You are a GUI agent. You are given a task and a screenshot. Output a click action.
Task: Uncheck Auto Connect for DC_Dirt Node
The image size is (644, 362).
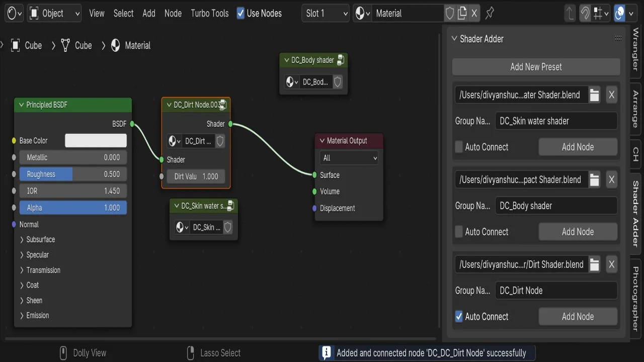click(x=459, y=317)
